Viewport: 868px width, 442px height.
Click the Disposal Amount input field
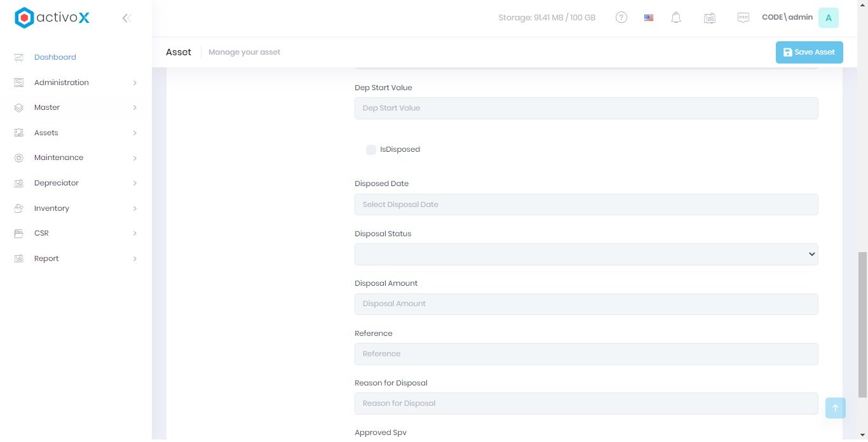pos(586,304)
